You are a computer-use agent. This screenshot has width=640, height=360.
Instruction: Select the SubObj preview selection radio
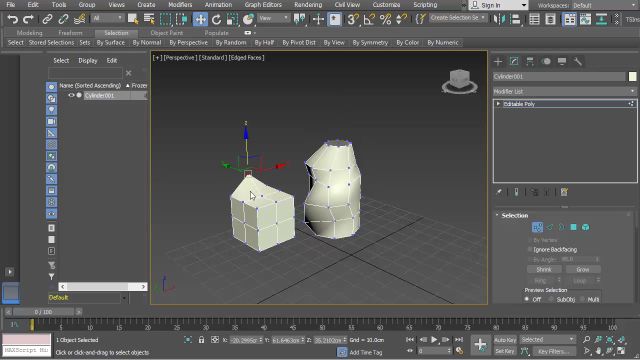coord(551,300)
